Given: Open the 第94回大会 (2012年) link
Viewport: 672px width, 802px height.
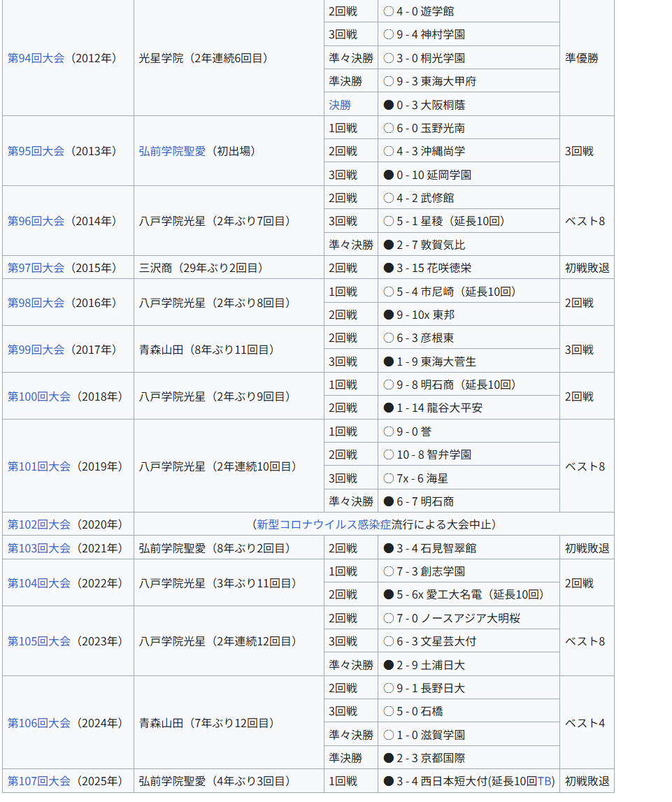Looking at the screenshot, I should 36,58.
